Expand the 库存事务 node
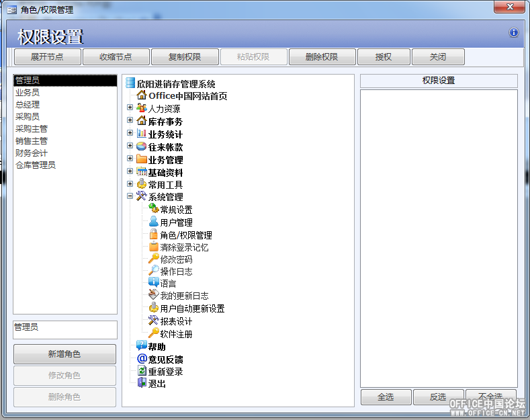The image size is (530, 420). coord(130,120)
